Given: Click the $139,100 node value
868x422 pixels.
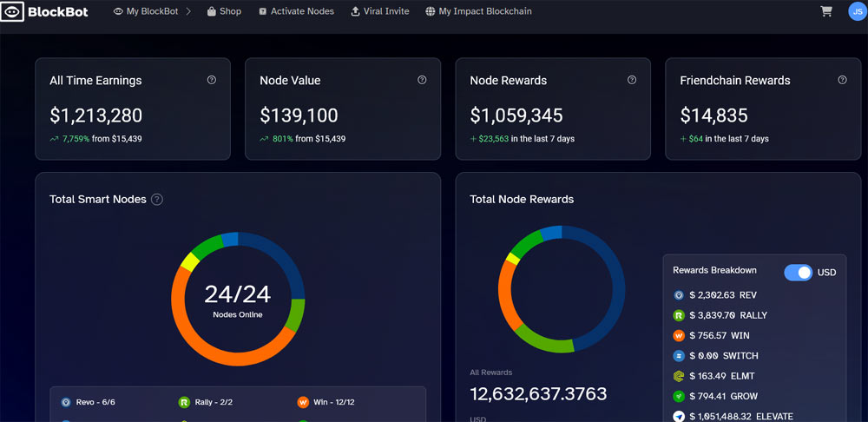Looking at the screenshot, I should (x=299, y=115).
